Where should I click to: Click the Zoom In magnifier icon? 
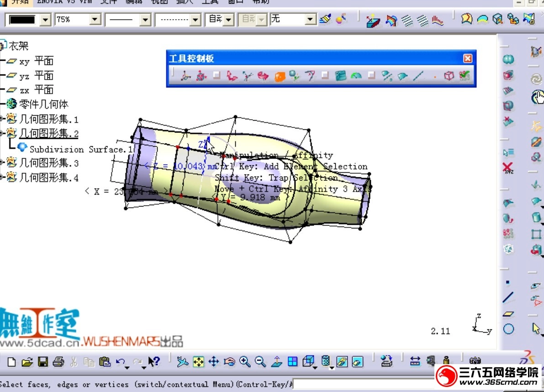[x=245, y=362]
